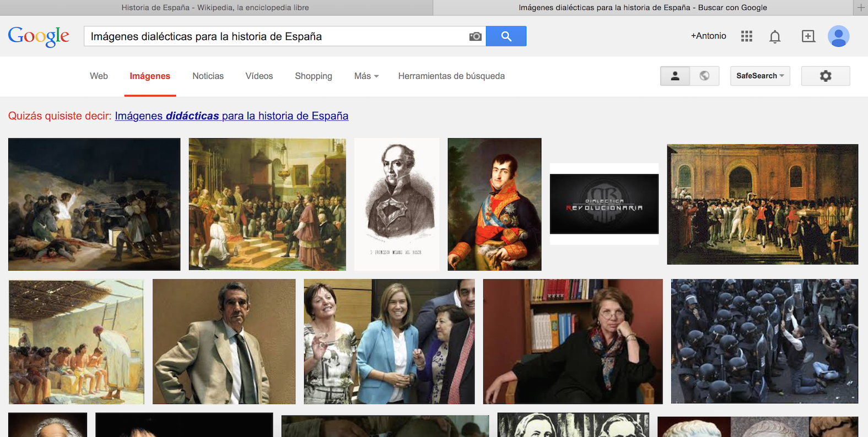This screenshot has width=868, height=437.
Task: Open the blue profile avatar
Action: [838, 36]
